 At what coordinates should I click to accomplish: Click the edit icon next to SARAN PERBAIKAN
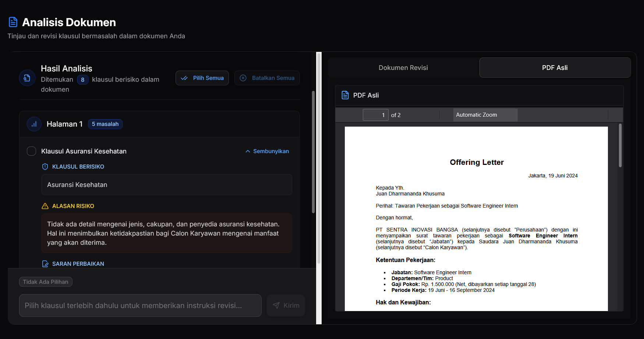[45, 264]
